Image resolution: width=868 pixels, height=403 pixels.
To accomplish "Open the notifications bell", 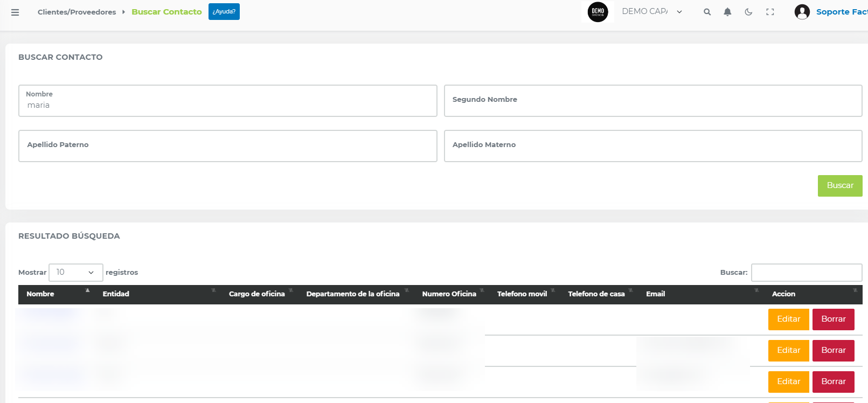I will (x=727, y=12).
